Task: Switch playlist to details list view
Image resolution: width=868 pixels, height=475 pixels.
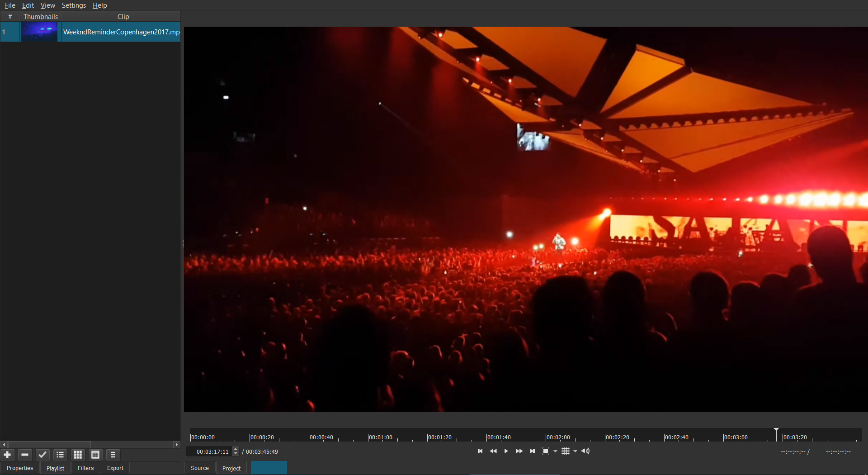Action: click(x=60, y=455)
